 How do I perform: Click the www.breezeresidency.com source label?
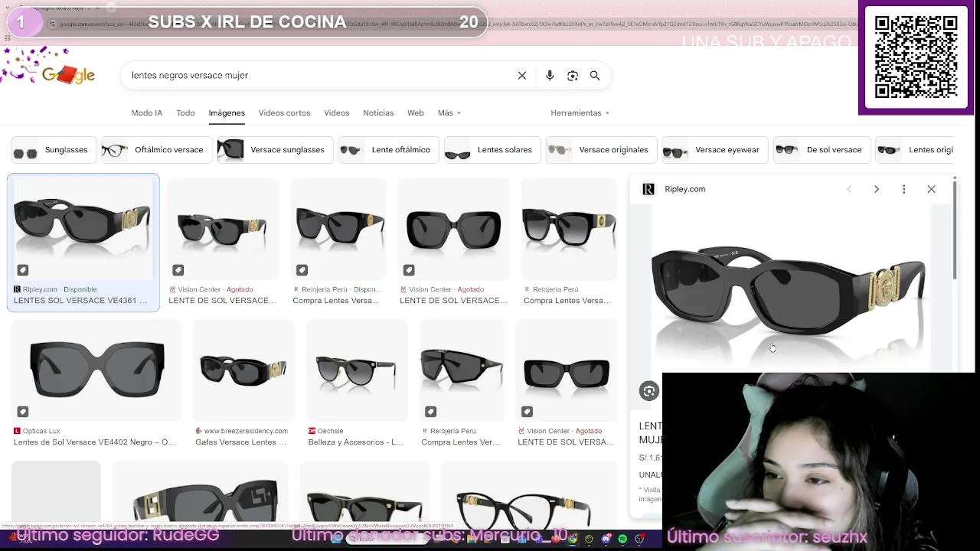point(246,431)
